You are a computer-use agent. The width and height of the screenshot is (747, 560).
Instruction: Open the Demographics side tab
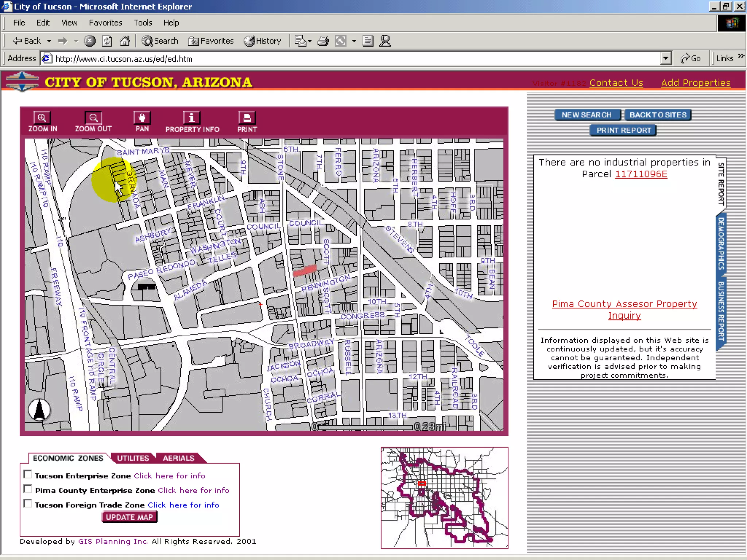click(721, 244)
